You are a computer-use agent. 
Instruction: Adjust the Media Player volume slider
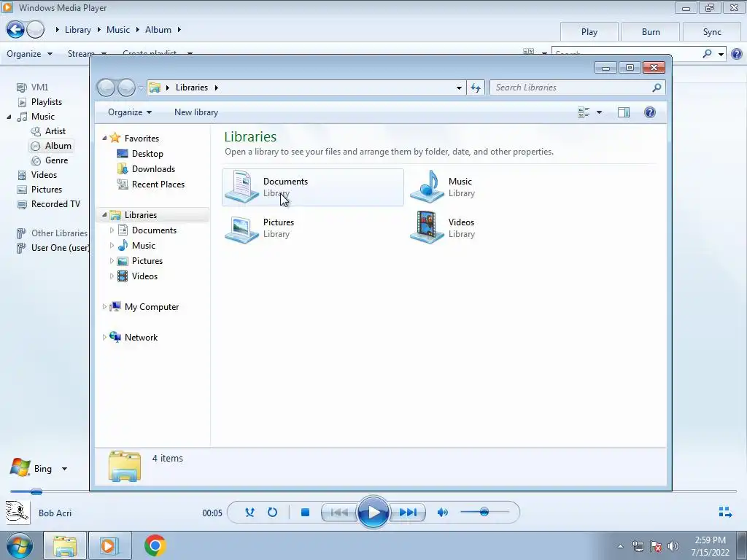coord(484,512)
